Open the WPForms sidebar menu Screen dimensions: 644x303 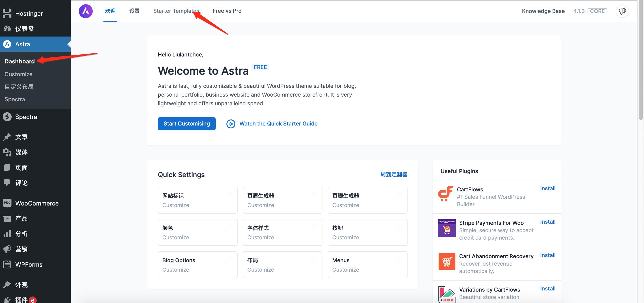pos(28,264)
